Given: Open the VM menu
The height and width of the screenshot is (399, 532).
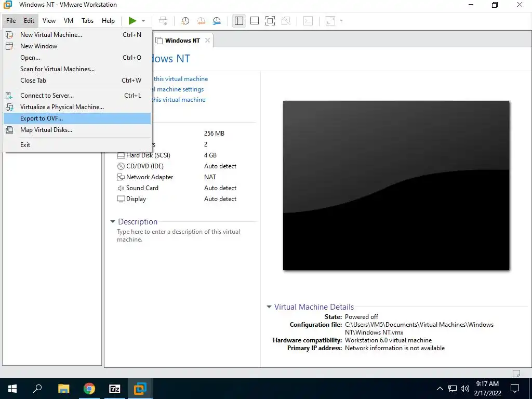Looking at the screenshot, I should (x=69, y=21).
